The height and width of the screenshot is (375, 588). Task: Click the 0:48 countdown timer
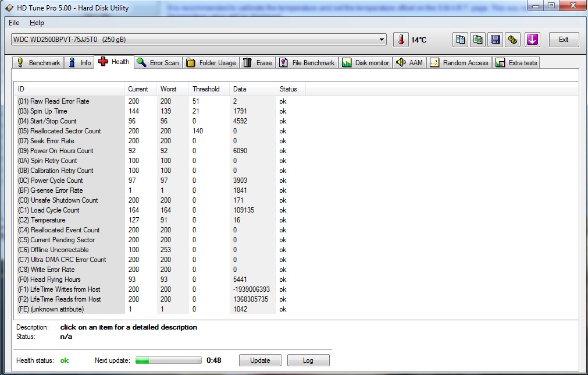click(x=214, y=360)
